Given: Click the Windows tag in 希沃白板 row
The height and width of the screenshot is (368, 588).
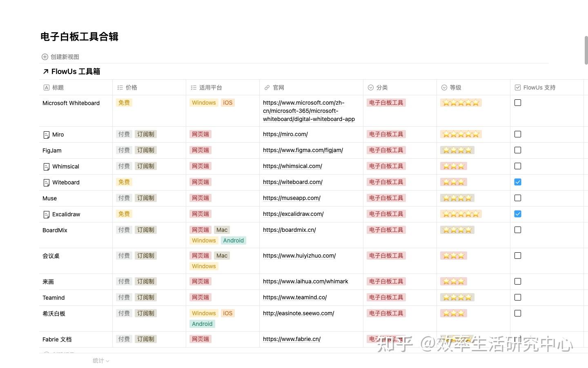Looking at the screenshot, I should [x=204, y=313].
